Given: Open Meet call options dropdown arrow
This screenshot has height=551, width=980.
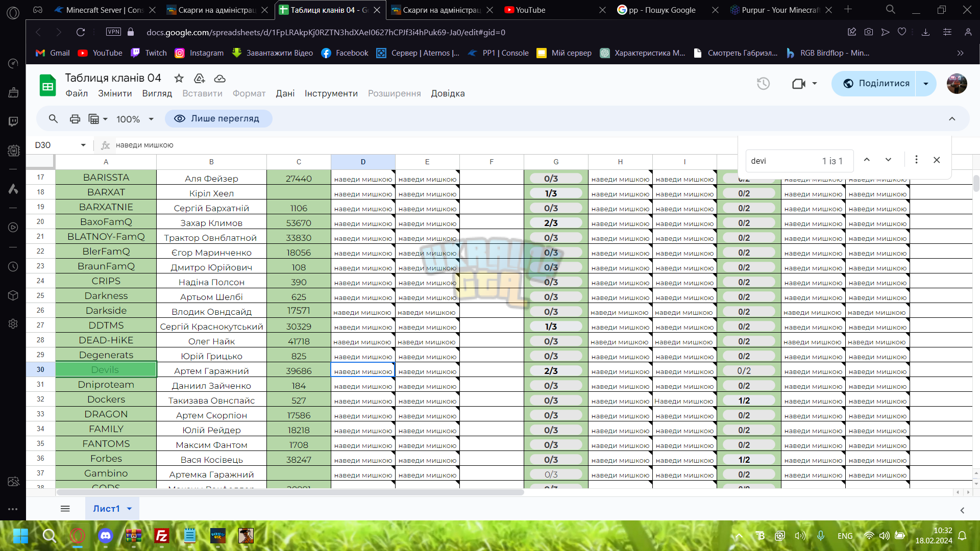Looking at the screenshot, I should click(815, 84).
